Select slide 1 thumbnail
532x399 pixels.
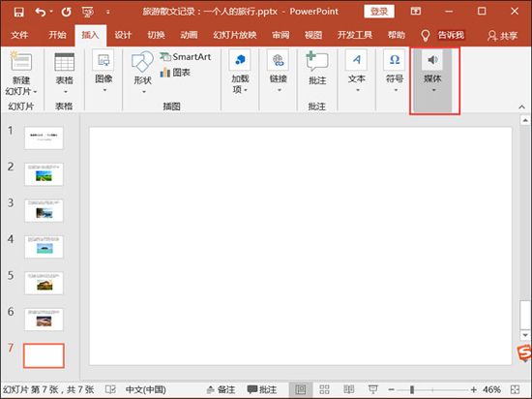tap(44, 138)
